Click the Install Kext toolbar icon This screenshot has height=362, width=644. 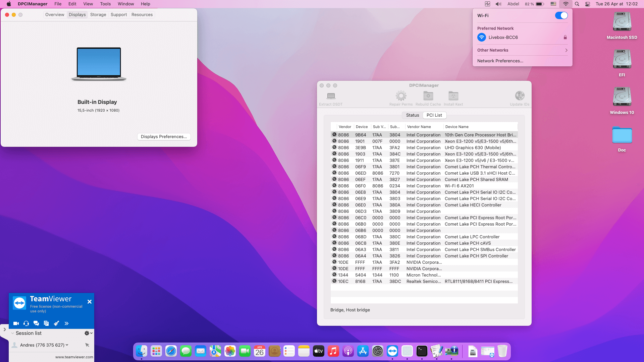[x=453, y=96]
